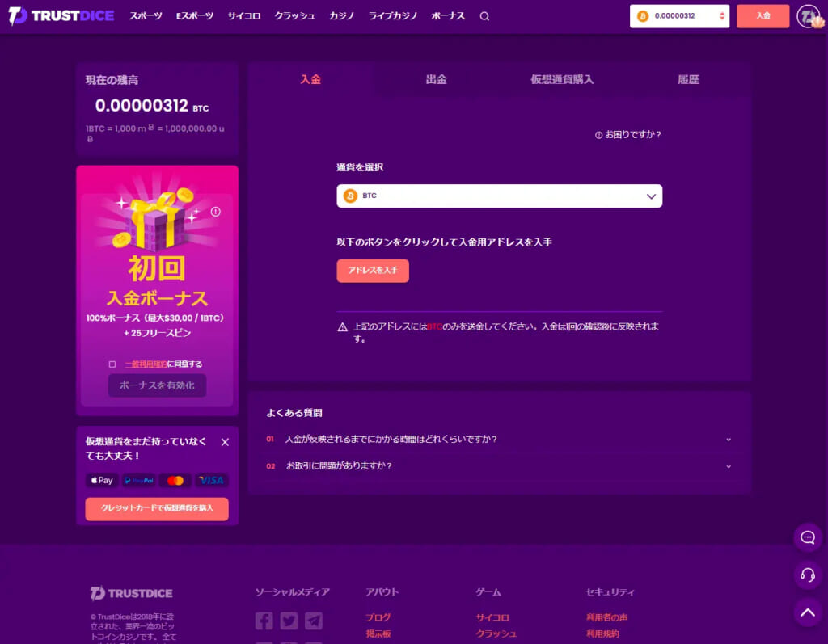Click the 0.00000312 BTC current balance text
This screenshot has height=644, width=828.
(152, 106)
